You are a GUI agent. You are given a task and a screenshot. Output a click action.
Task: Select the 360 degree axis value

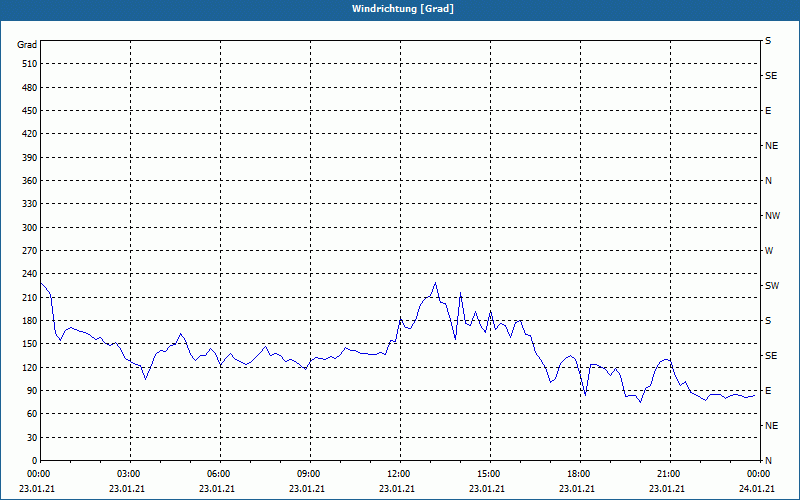pos(30,181)
